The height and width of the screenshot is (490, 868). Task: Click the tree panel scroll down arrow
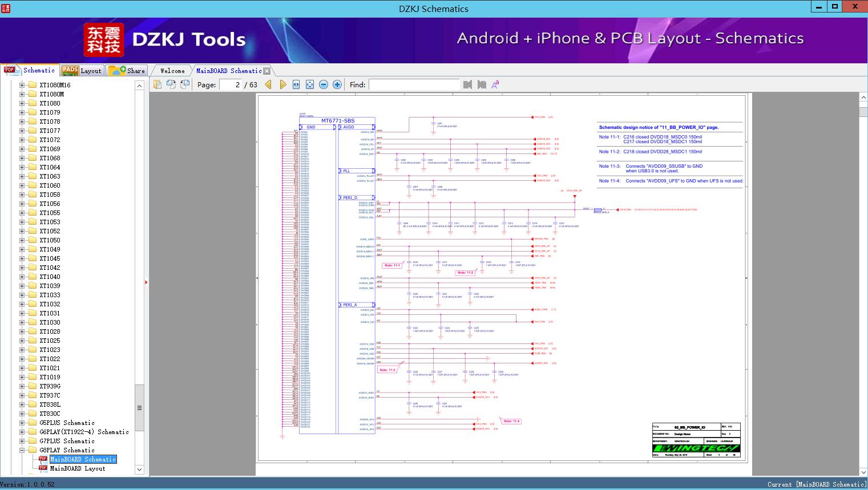(139, 469)
